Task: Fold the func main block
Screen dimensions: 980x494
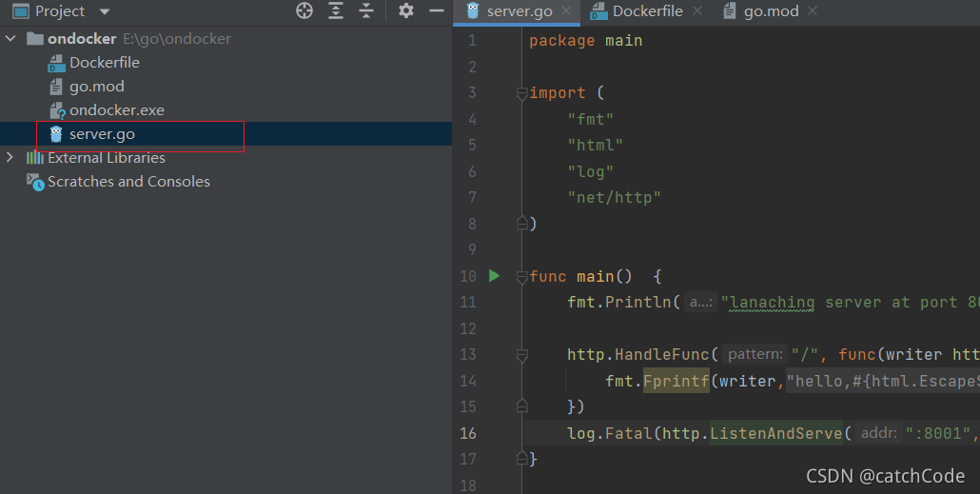Action: 522,276
